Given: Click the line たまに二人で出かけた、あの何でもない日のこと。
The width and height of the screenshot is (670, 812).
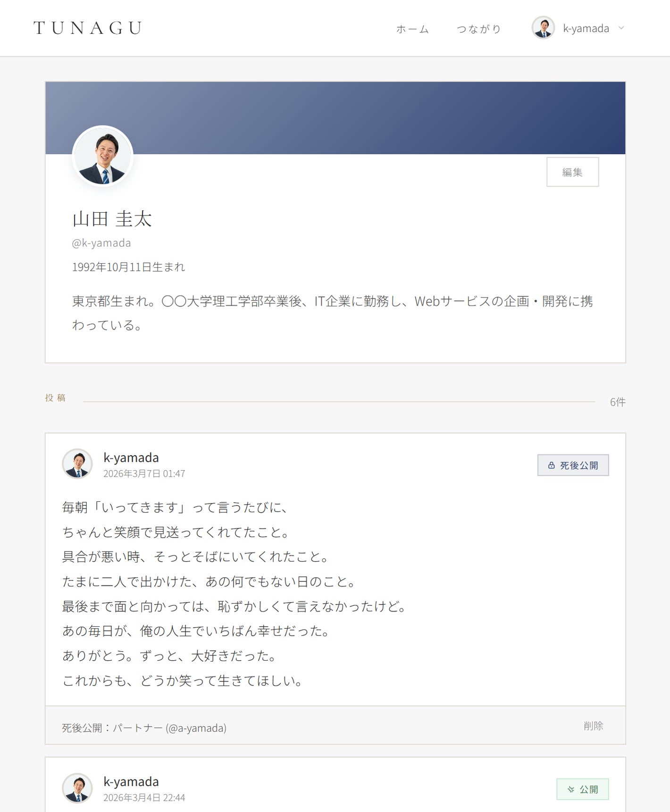Looking at the screenshot, I should [x=209, y=581].
